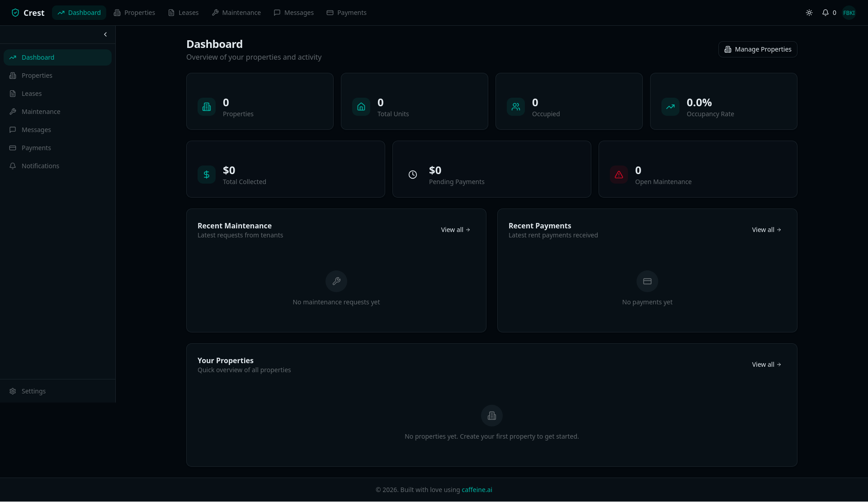This screenshot has height=502, width=868.
Task: Click the Recent Maintenance heading
Action: [x=235, y=226]
